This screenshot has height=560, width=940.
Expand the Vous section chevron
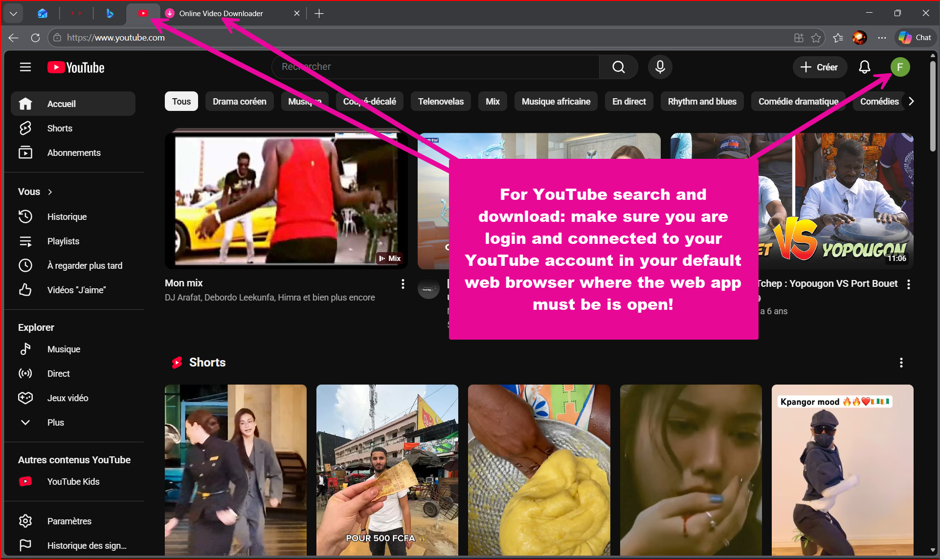click(50, 192)
